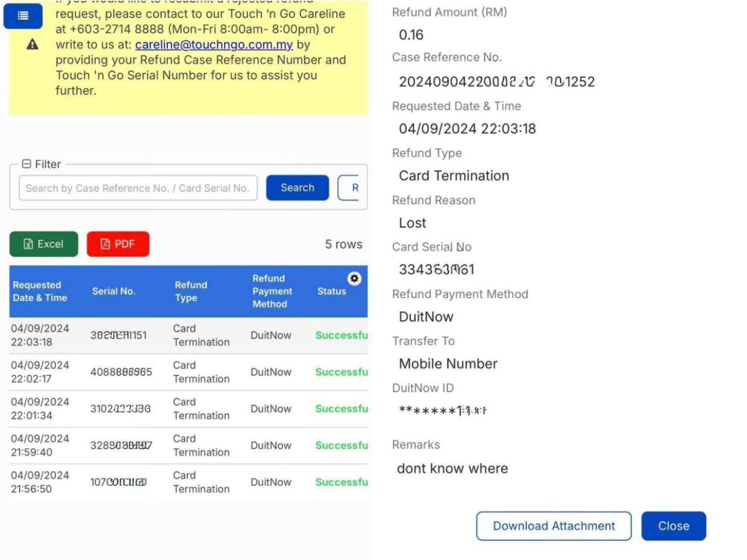Export the table using PDF button
Viewport: 747px width, 560px height.
tap(118, 244)
